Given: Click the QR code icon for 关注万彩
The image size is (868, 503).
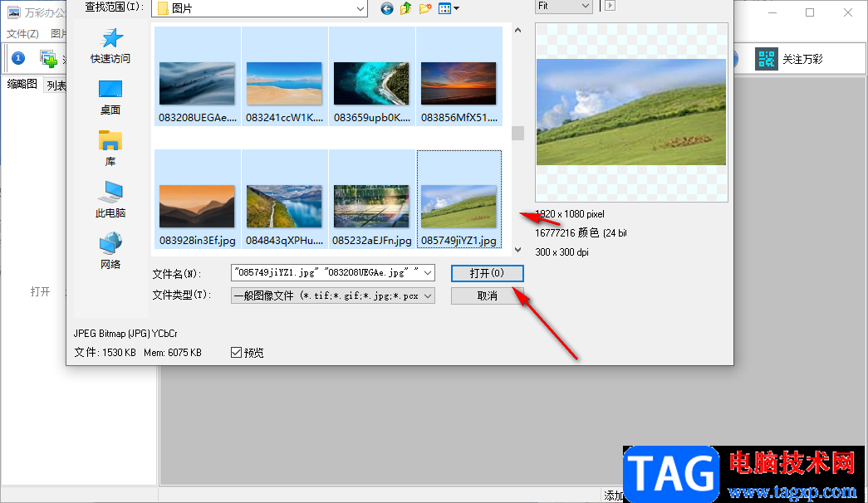Looking at the screenshot, I should pyautogui.click(x=766, y=59).
